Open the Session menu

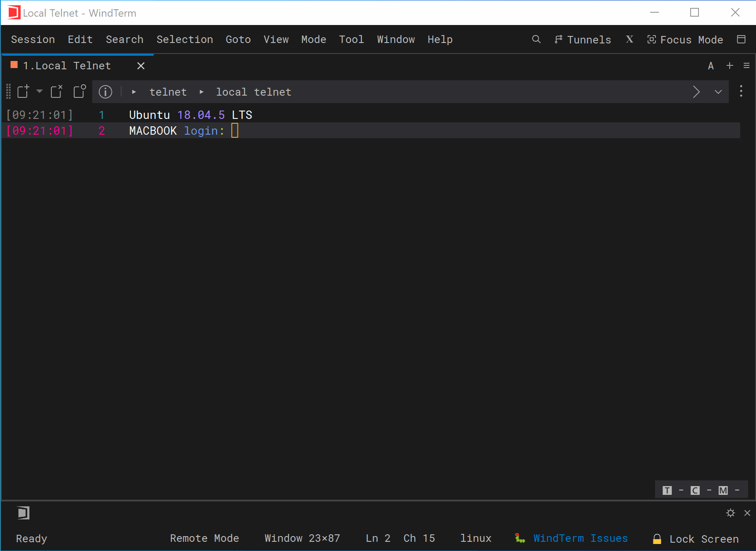pos(33,39)
